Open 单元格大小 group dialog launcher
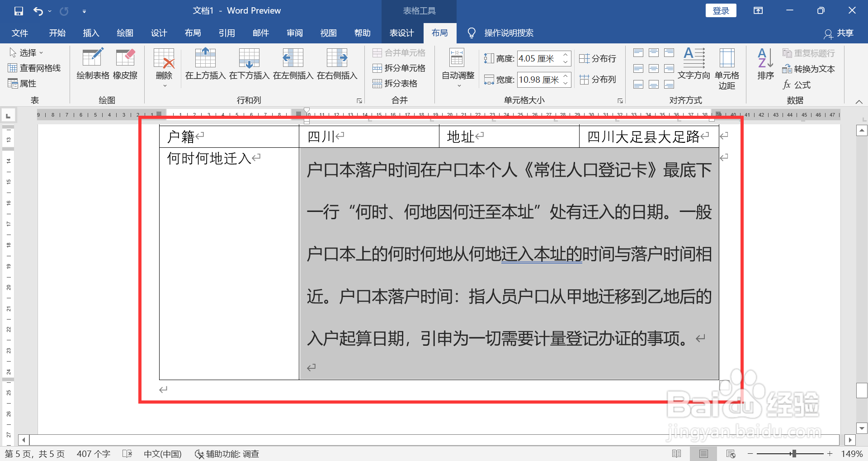The image size is (868, 461). 620,101
